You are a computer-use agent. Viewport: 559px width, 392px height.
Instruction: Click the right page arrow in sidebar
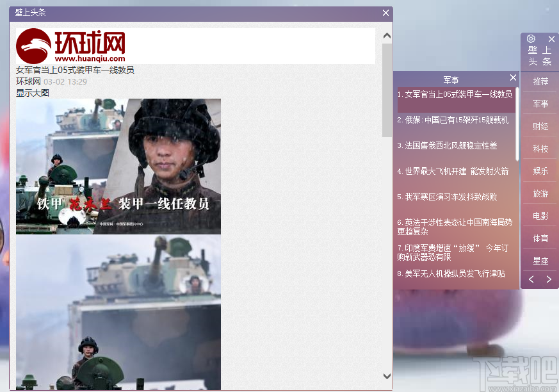[549, 279]
